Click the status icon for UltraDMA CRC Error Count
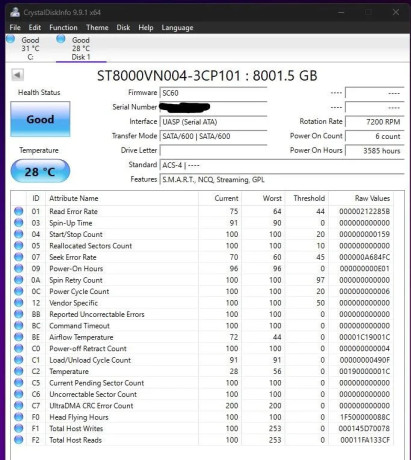 19,405
